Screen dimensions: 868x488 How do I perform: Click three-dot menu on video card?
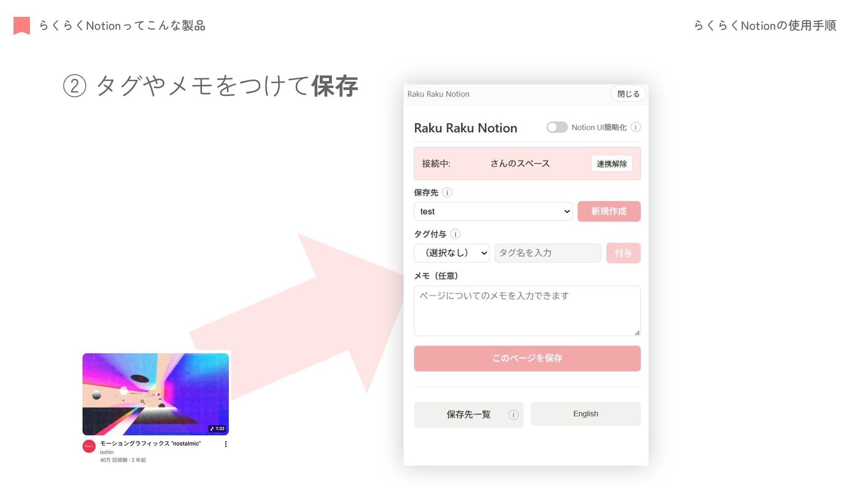(226, 444)
